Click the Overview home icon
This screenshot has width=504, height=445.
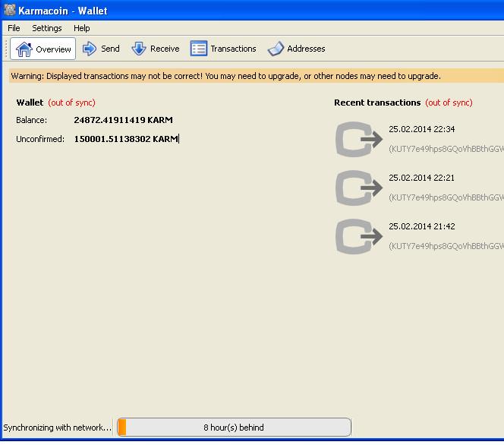(24, 49)
